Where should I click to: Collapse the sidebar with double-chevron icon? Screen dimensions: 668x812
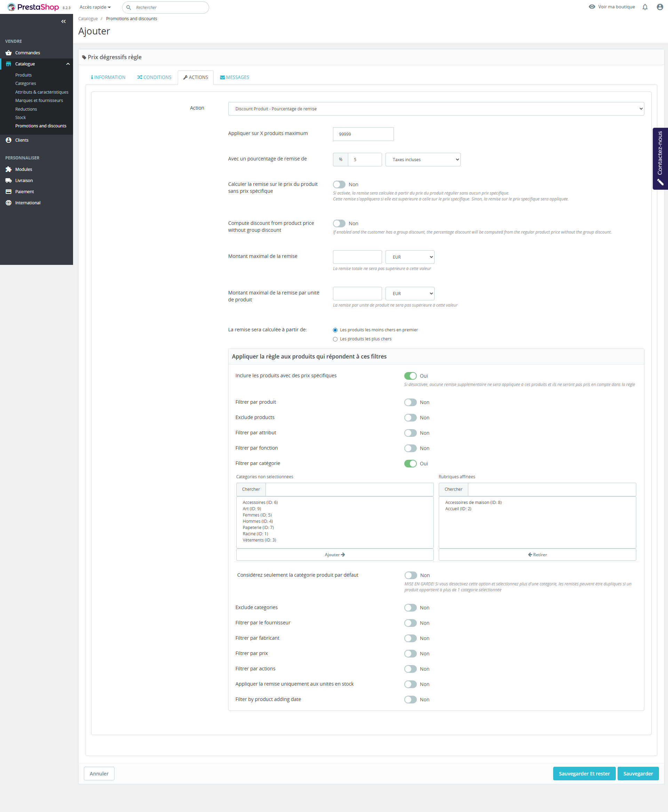point(63,22)
